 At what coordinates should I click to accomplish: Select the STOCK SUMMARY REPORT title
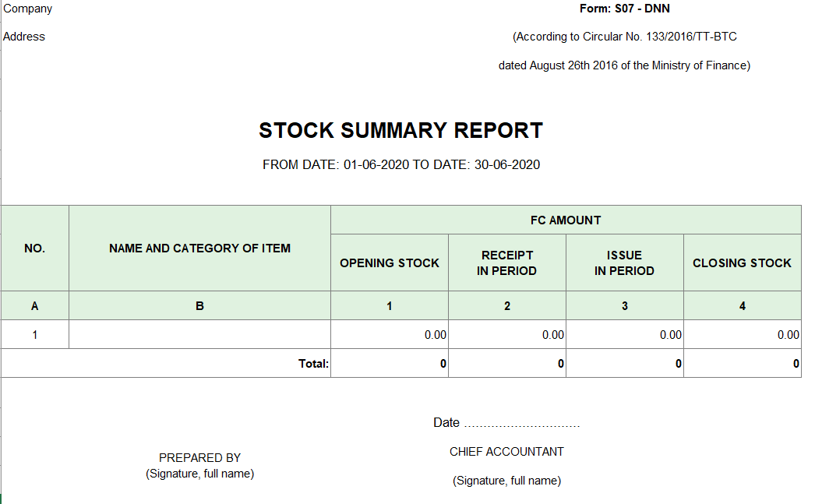(400, 130)
